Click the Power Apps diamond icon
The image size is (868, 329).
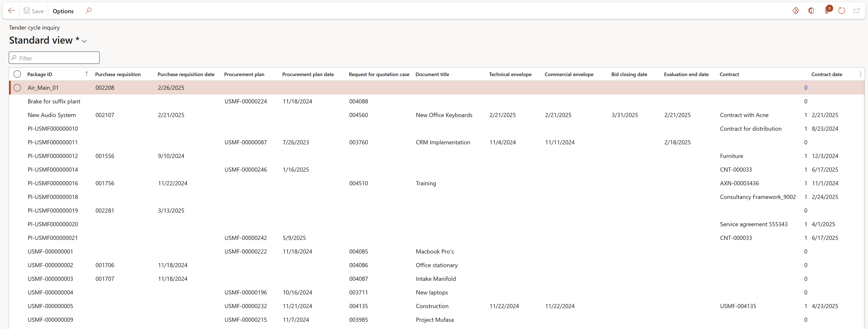pos(796,11)
